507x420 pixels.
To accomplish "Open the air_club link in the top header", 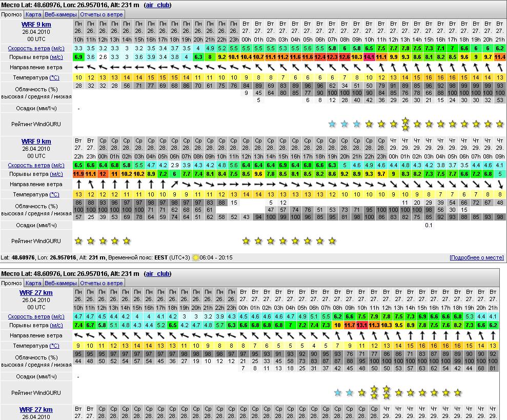I will click(x=157, y=5).
